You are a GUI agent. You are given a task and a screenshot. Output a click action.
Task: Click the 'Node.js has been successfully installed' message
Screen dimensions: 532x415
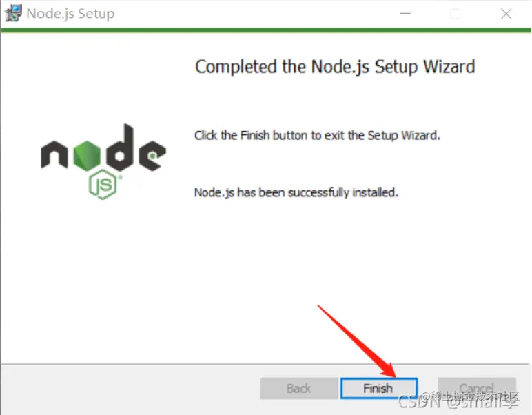(296, 192)
